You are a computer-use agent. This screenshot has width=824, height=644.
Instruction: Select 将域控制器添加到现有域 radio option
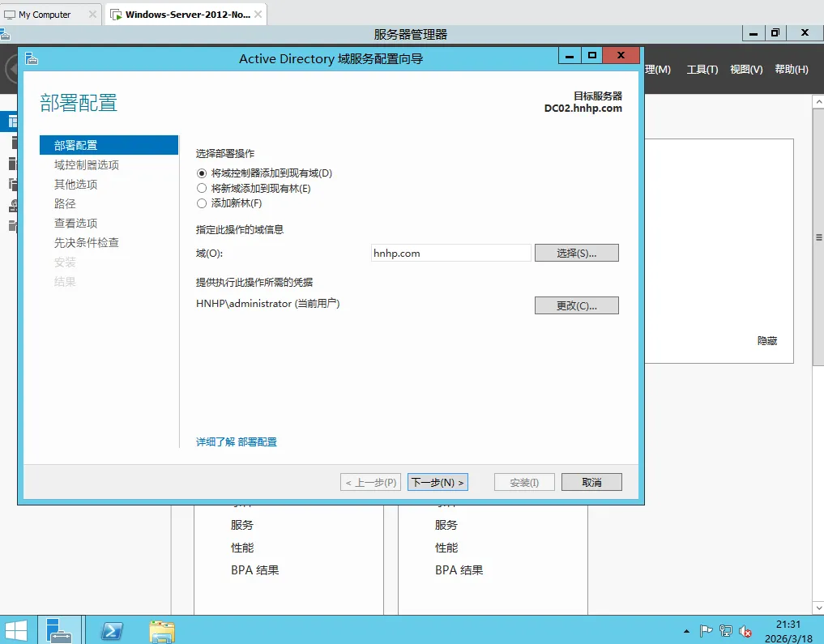tap(202, 173)
